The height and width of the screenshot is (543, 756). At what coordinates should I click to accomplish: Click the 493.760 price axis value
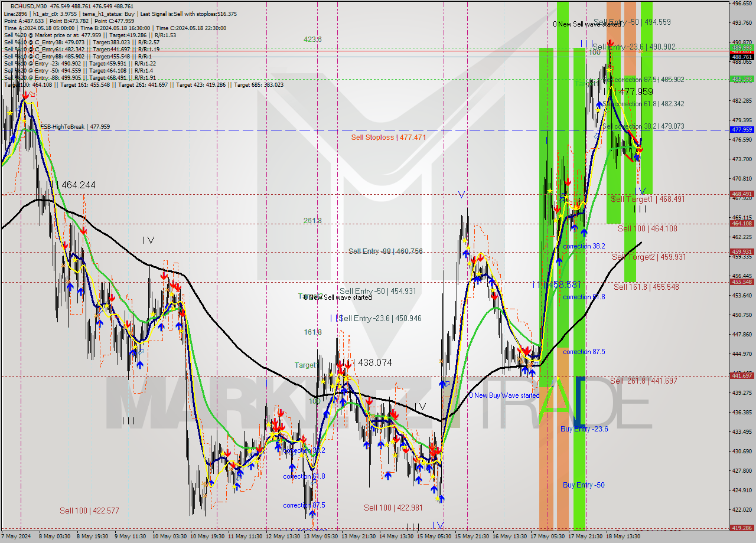click(x=742, y=23)
